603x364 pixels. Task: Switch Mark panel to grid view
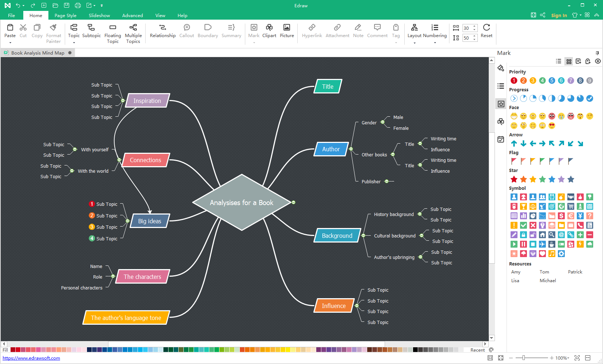click(569, 61)
